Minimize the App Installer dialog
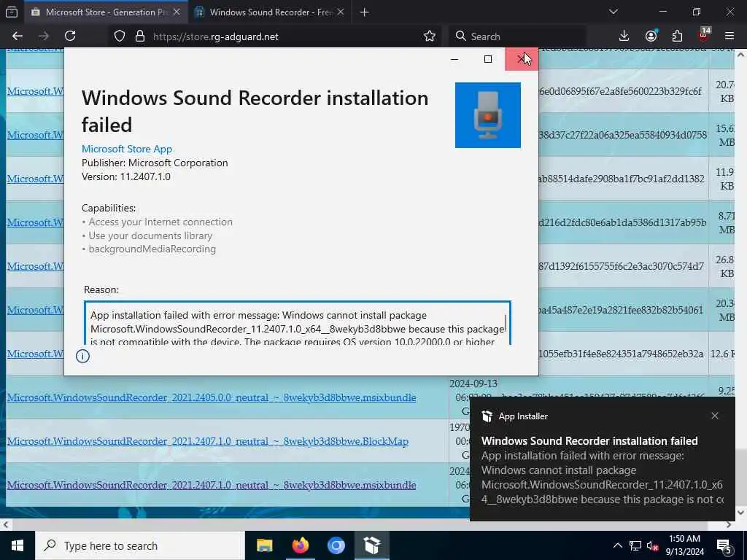The image size is (747, 560). pyautogui.click(x=454, y=59)
